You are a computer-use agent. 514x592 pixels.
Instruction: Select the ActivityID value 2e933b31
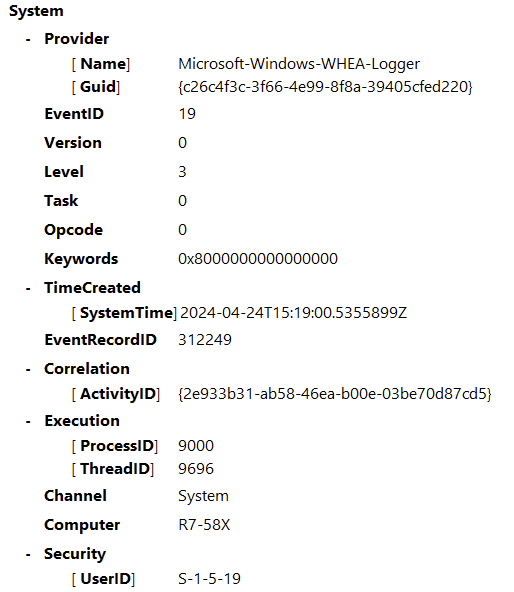[335, 394]
